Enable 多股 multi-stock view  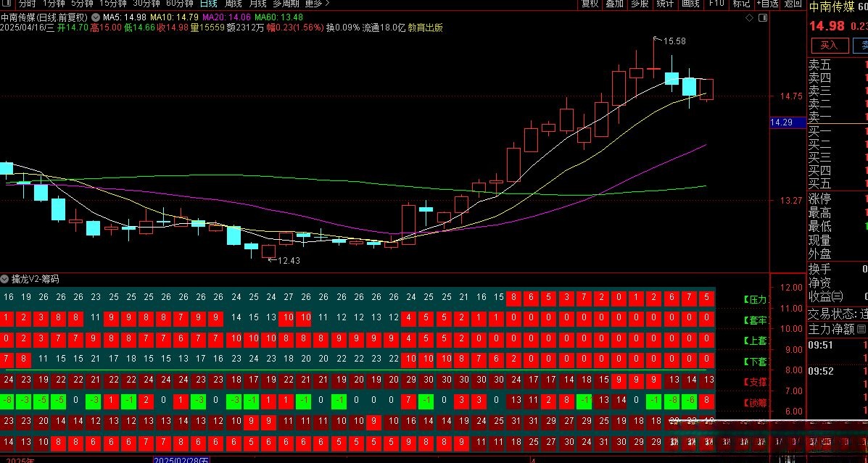pyautogui.click(x=640, y=4)
